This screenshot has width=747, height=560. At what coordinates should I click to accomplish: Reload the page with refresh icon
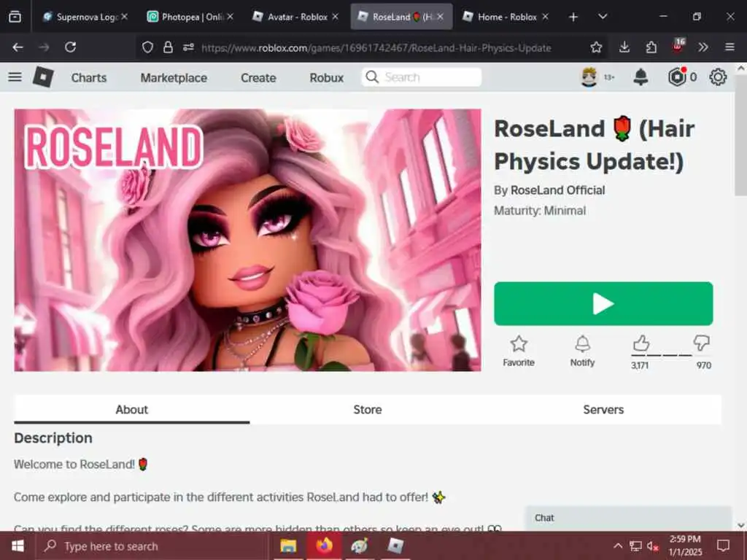(71, 47)
